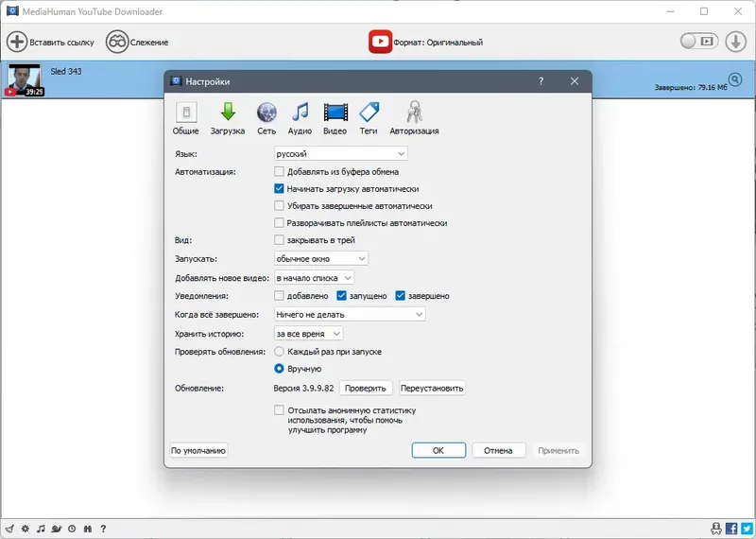Click the binoculars icon in bottom bar
756x539 pixels.
click(88, 529)
